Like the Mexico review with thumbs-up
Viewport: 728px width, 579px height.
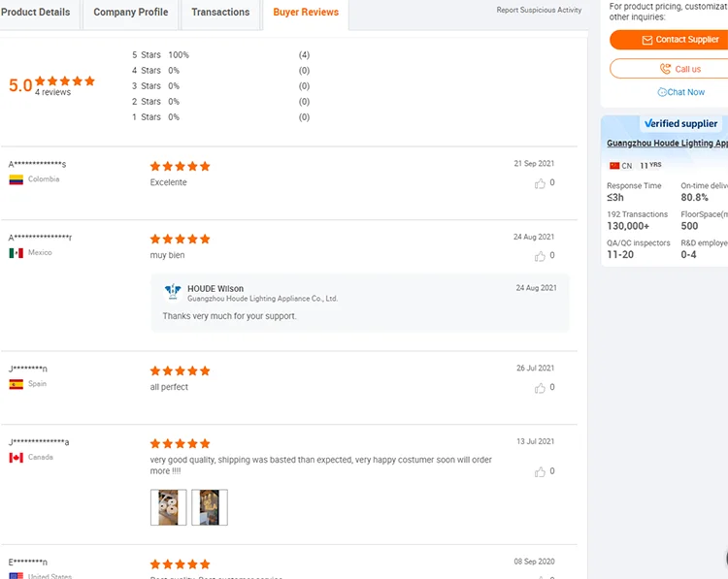[x=540, y=256]
